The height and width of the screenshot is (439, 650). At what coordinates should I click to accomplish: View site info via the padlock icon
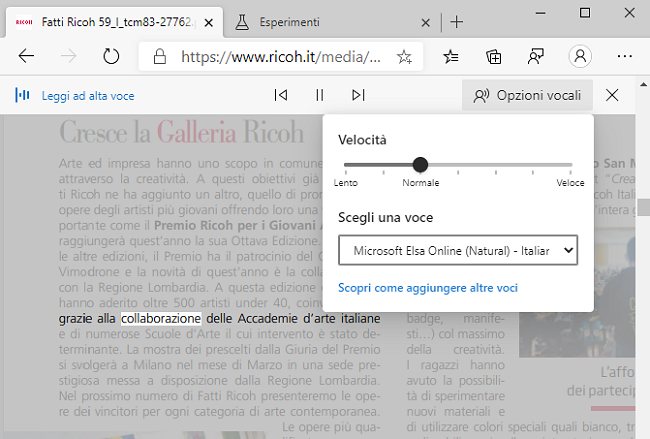pos(158,57)
